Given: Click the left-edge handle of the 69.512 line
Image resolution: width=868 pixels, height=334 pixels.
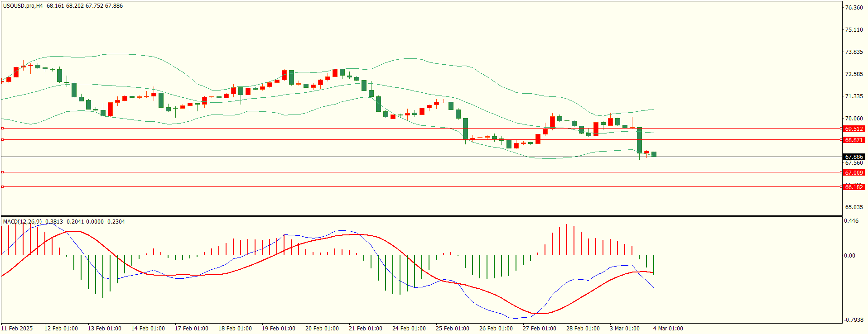Looking at the screenshot, I should [3, 129].
